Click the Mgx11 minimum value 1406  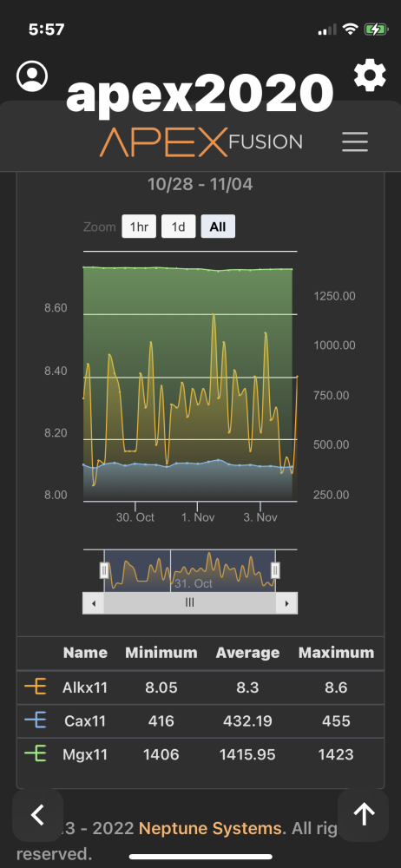click(161, 754)
